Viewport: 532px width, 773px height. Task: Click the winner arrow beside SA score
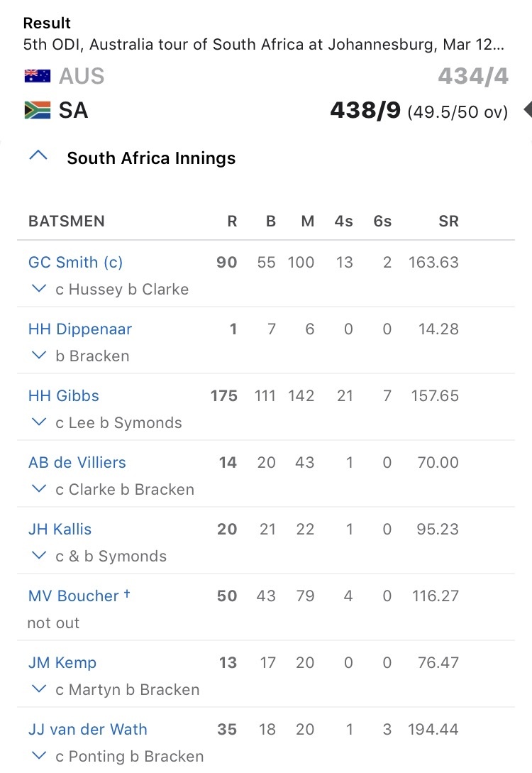pyautogui.click(x=528, y=109)
